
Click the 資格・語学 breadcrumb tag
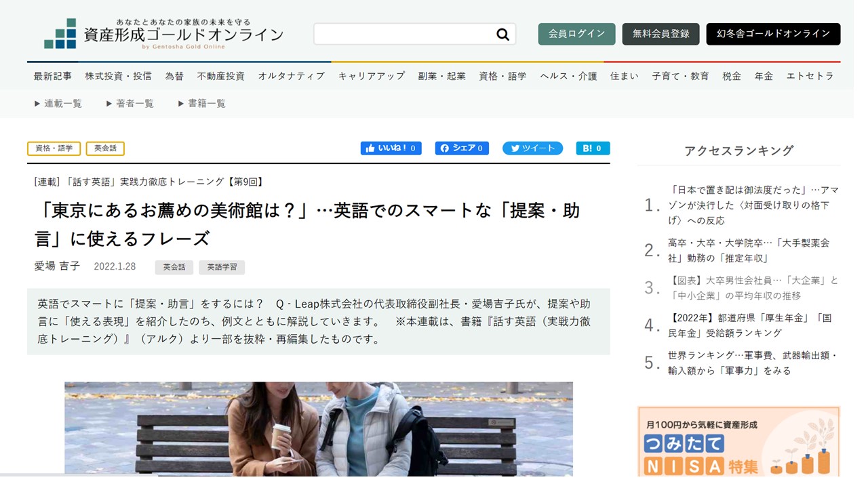pyautogui.click(x=54, y=148)
